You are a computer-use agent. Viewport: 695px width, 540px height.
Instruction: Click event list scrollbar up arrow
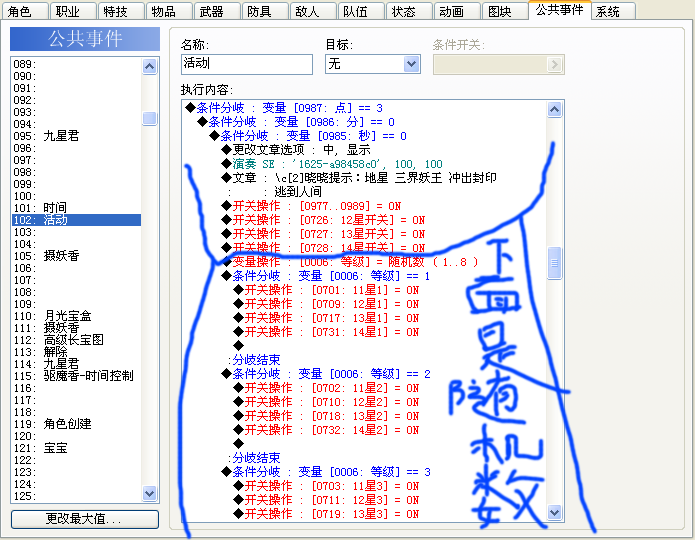[x=150, y=67]
